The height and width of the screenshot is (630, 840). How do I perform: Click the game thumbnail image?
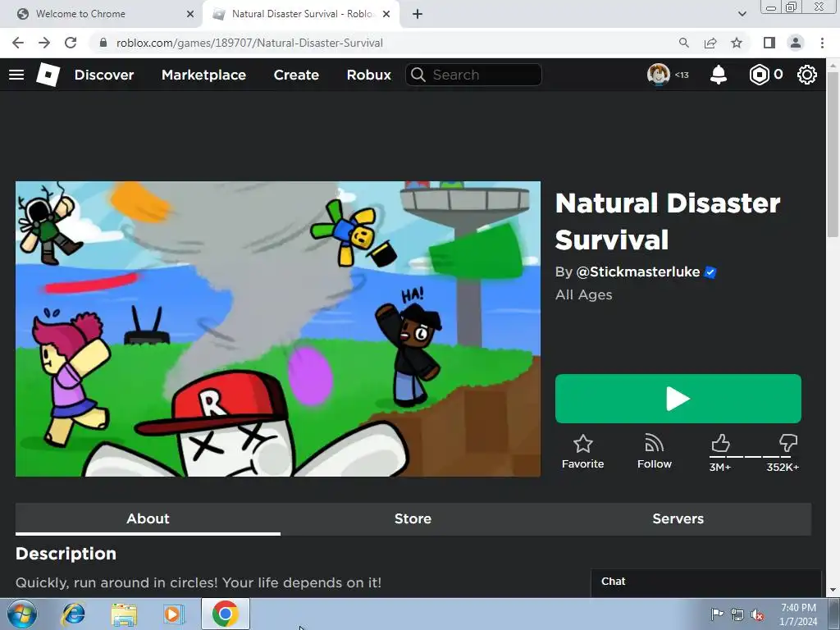(277, 328)
